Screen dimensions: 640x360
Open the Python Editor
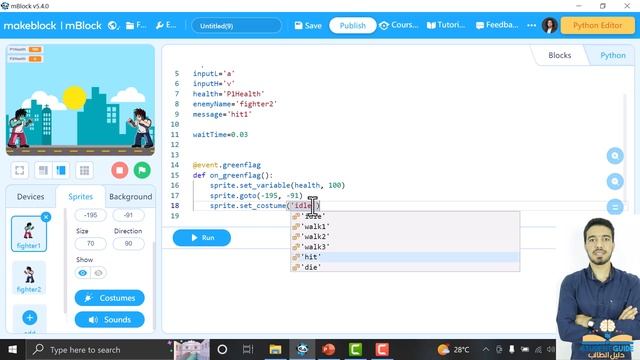coord(597,25)
